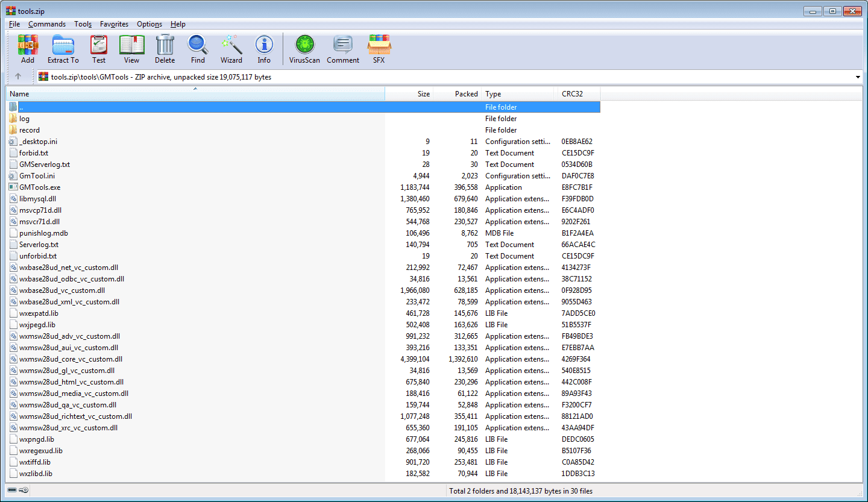Select wxmsw28ud_aui_vc_custom.dll
Image resolution: width=868 pixels, height=502 pixels.
[x=69, y=348]
